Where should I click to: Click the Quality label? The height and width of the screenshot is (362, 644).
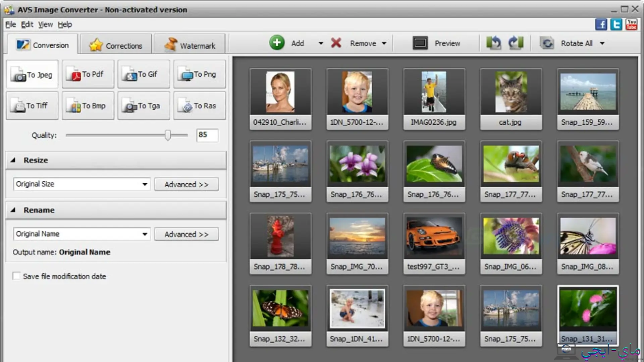pyautogui.click(x=44, y=135)
